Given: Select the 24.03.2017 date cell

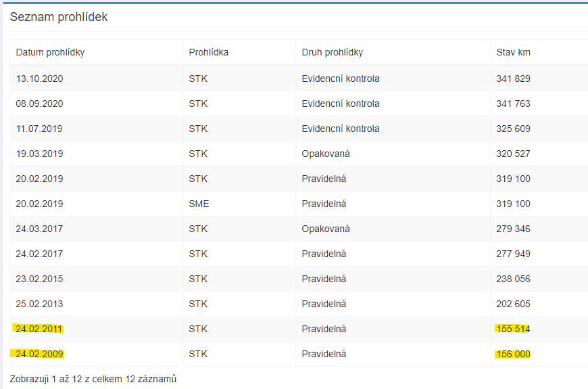Looking at the screenshot, I should click(39, 229).
